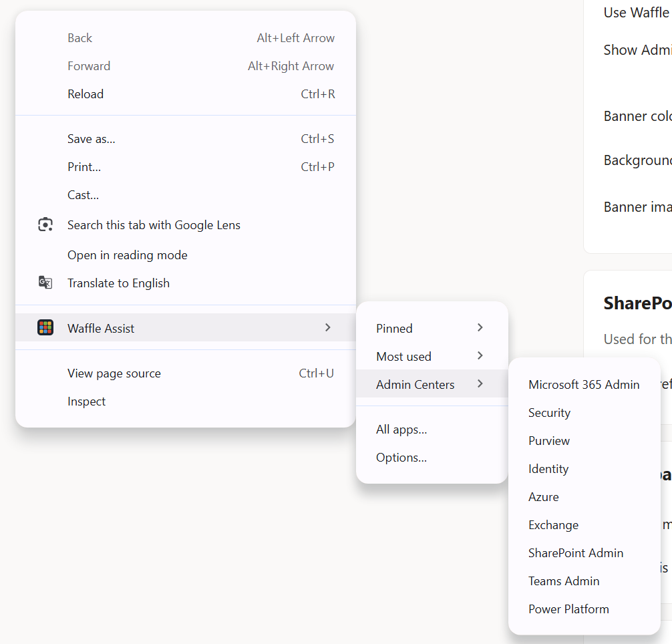The height and width of the screenshot is (644, 672).
Task: Open the Waffle Assist menu entry
Action: click(x=186, y=328)
